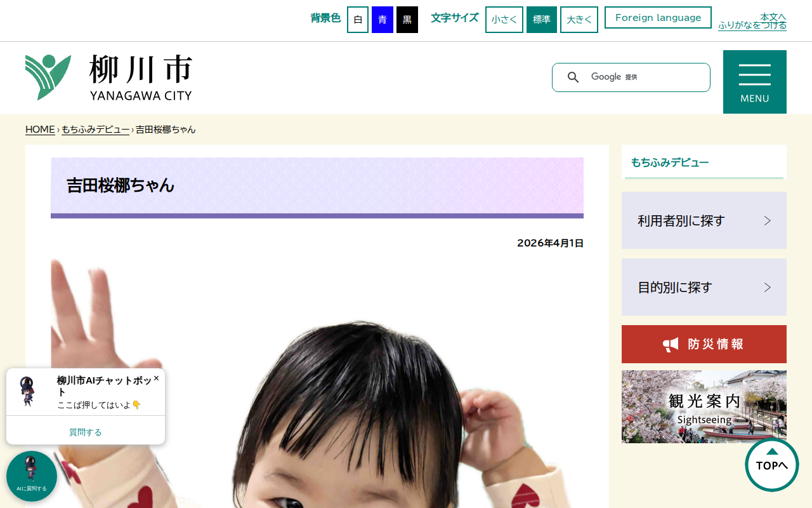Switch background color to blue
Viewport: 812px width, 508px height.
383,20
